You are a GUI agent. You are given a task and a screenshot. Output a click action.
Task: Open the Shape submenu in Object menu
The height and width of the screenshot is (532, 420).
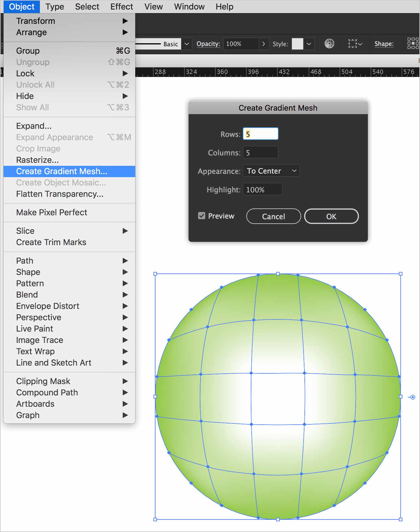69,272
